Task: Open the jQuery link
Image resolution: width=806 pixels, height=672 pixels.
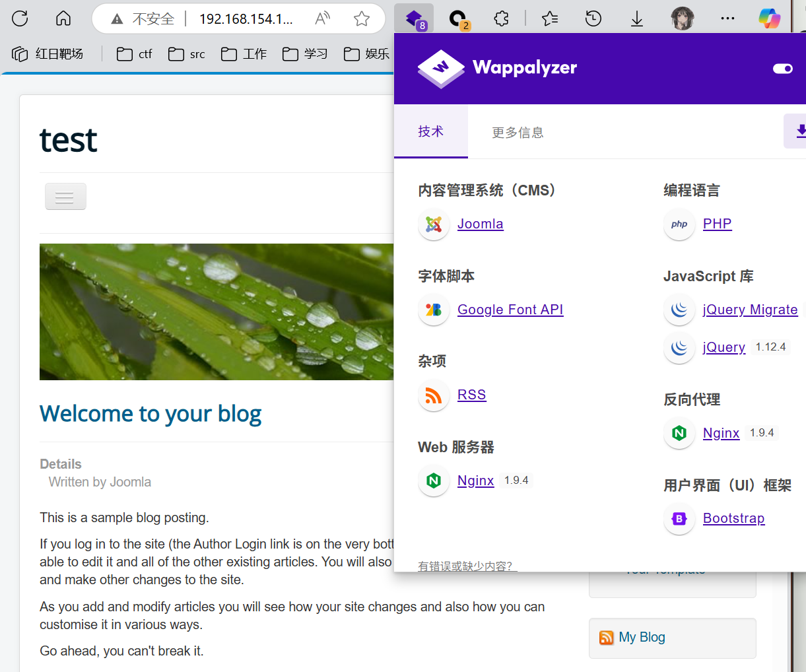Action: (x=724, y=347)
